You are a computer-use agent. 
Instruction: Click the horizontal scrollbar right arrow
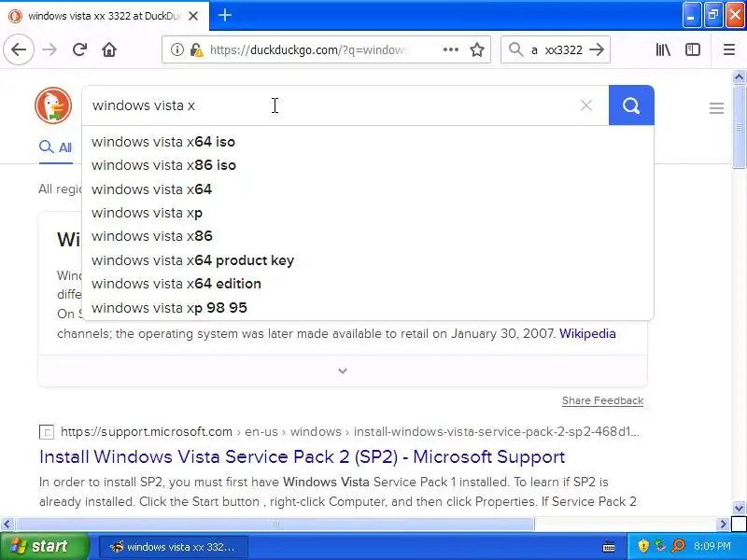click(723, 525)
